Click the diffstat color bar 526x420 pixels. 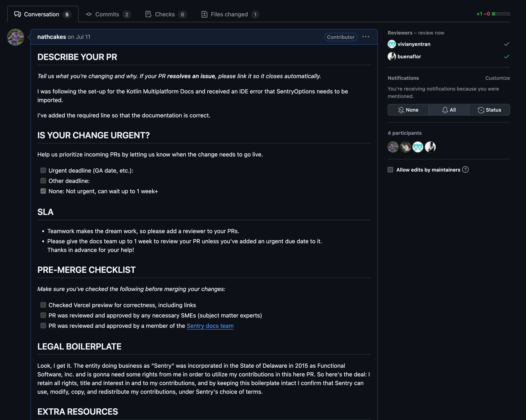pos(501,14)
